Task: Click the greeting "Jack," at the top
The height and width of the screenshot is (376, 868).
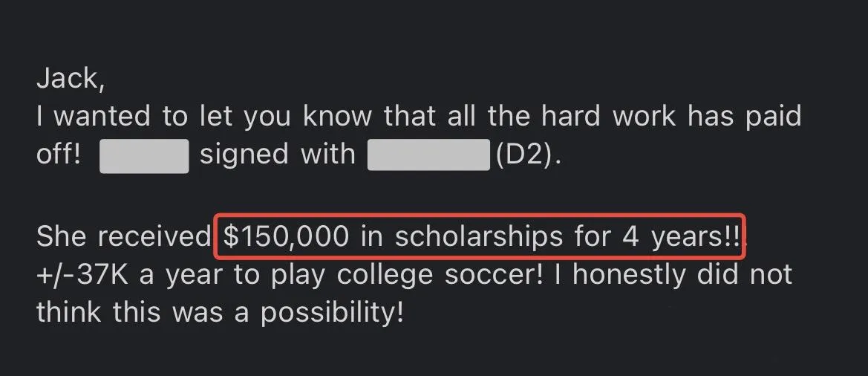Action: (70, 80)
